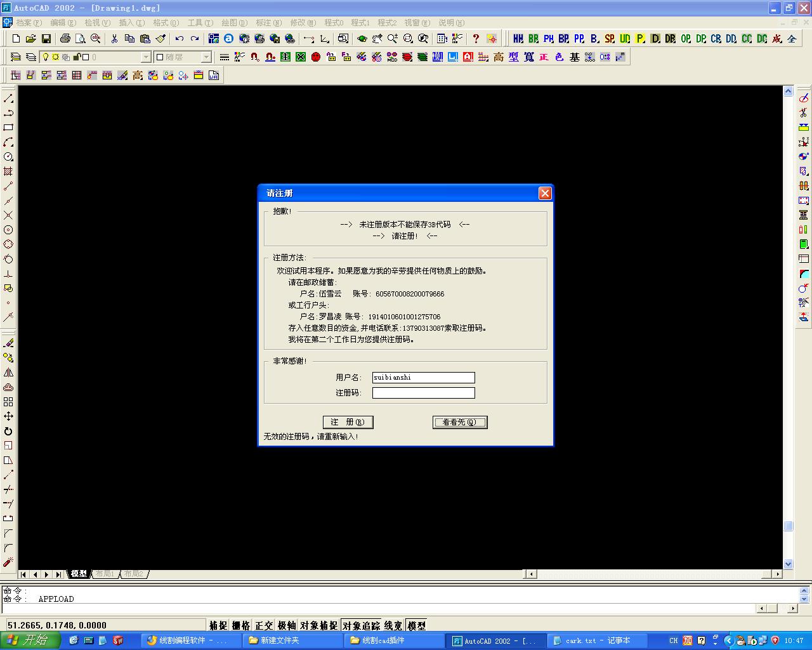The width and height of the screenshot is (812, 650).
Task: Click the Paste clipboard icon
Action: (x=145, y=39)
